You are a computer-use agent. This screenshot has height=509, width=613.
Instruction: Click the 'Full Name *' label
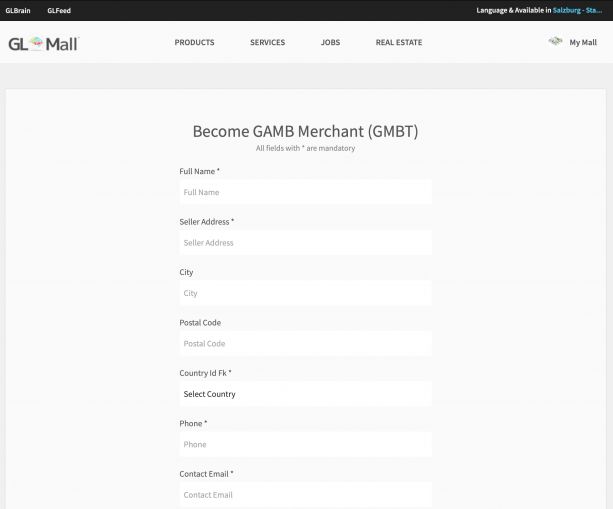(x=199, y=171)
